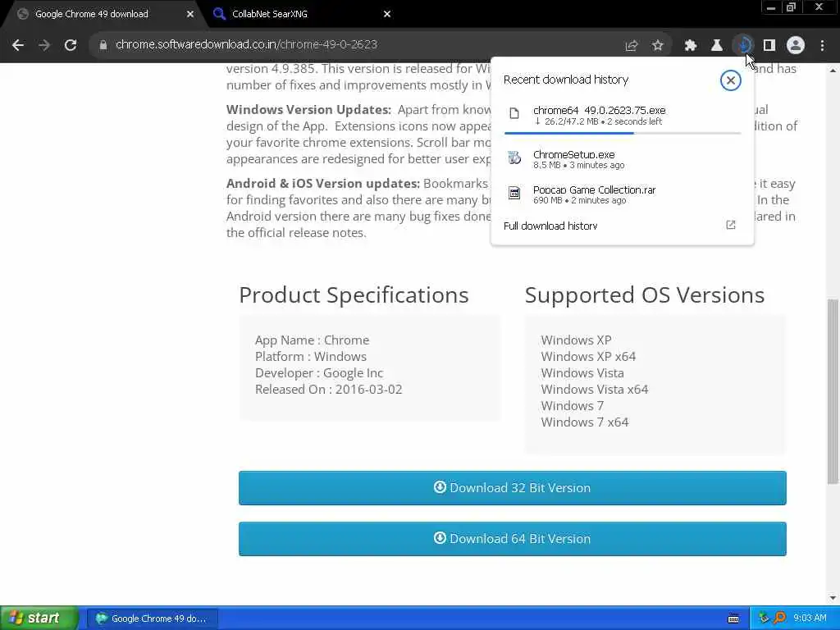Click the 'Developer : Google Inc' line
The width and height of the screenshot is (840, 630).
[x=319, y=373]
